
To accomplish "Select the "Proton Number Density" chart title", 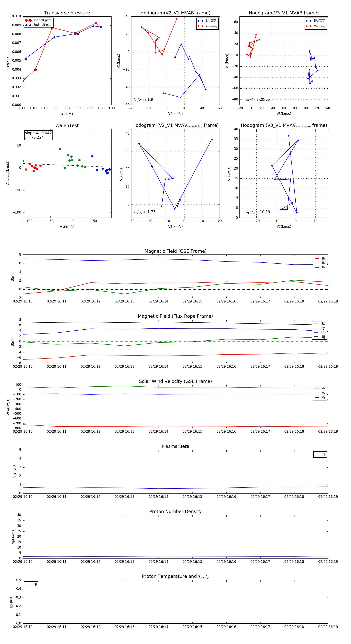I will click(x=175, y=511).
